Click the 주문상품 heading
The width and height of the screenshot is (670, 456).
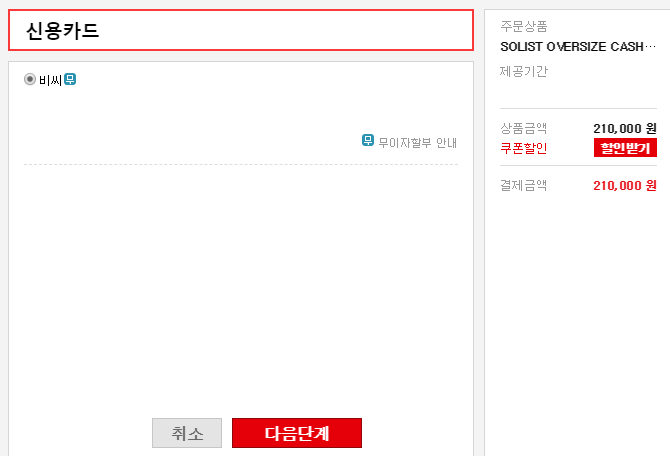pyautogui.click(x=524, y=27)
